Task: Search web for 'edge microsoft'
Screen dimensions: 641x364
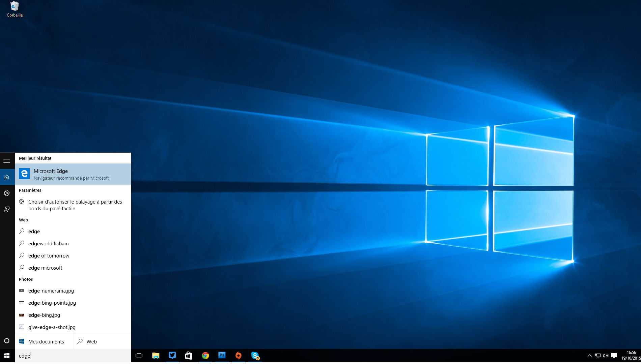Action: [73, 268]
